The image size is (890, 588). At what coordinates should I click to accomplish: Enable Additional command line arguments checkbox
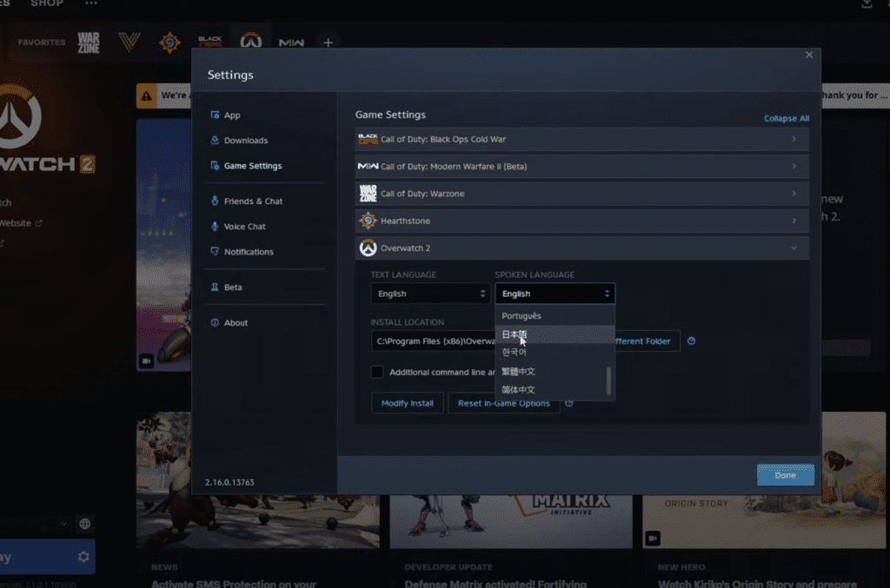pos(377,372)
